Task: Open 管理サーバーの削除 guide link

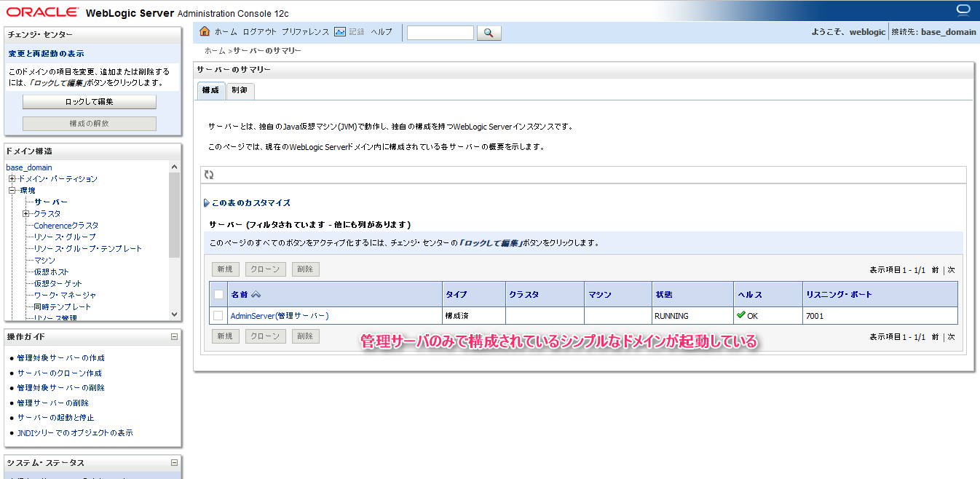Action: pyautogui.click(x=53, y=403)
